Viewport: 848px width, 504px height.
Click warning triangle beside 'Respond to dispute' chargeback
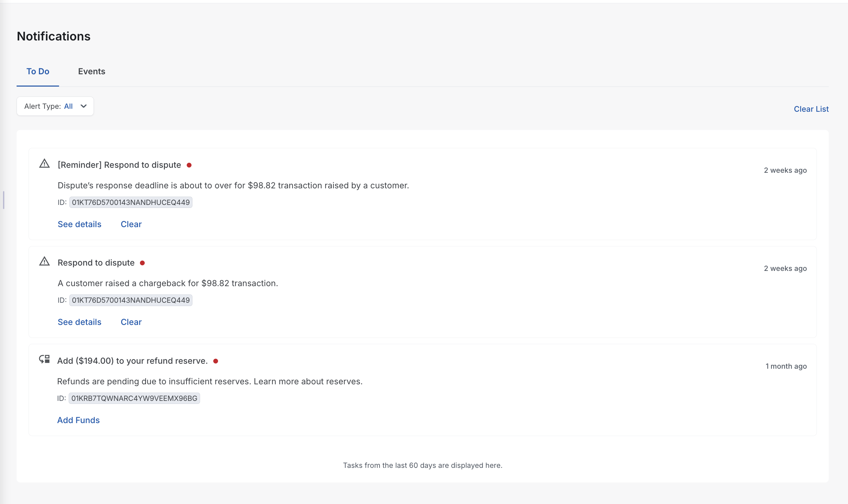click(44, 262)
